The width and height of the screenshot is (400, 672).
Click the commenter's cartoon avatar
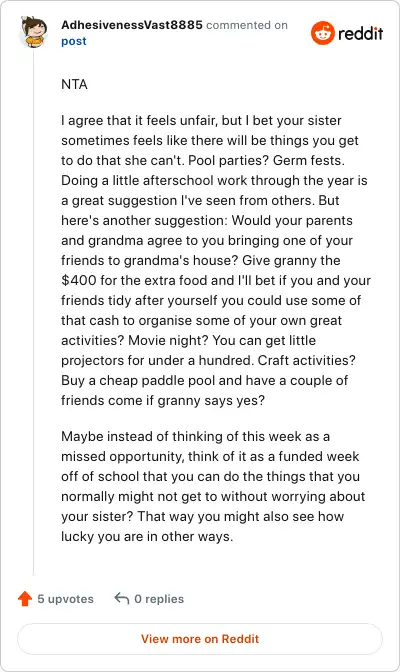click(33, 32)
